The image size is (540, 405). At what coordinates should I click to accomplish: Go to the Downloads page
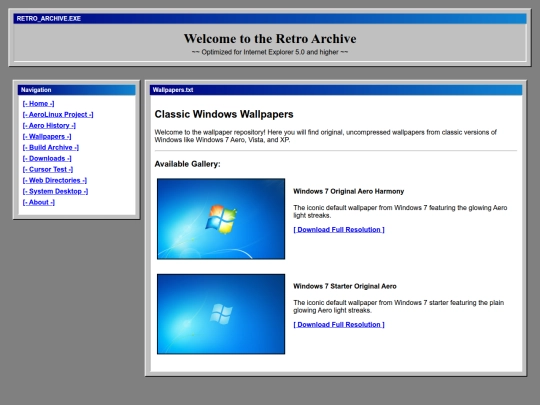coord(47,158)
